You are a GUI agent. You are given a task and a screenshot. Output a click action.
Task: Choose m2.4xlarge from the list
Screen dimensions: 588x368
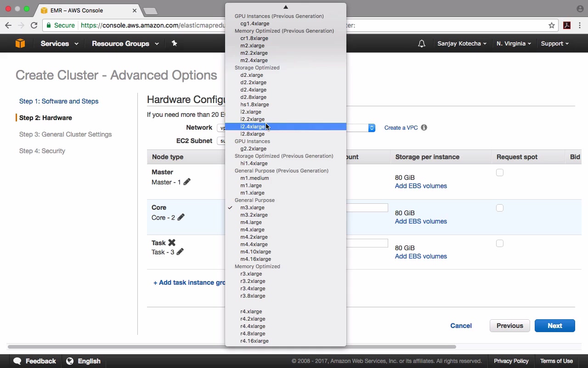(x=285, y=60)
